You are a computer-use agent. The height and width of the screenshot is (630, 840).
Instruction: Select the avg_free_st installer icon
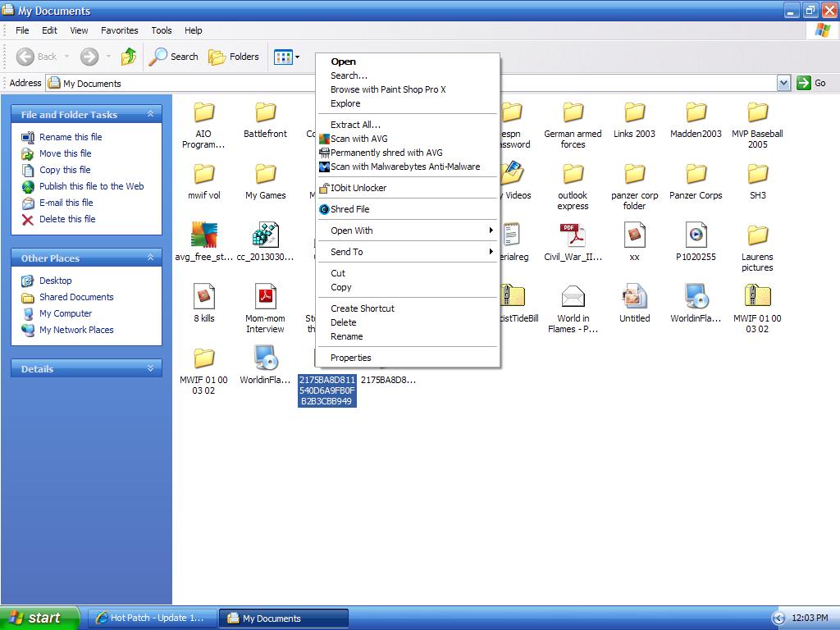pos(203,235)
